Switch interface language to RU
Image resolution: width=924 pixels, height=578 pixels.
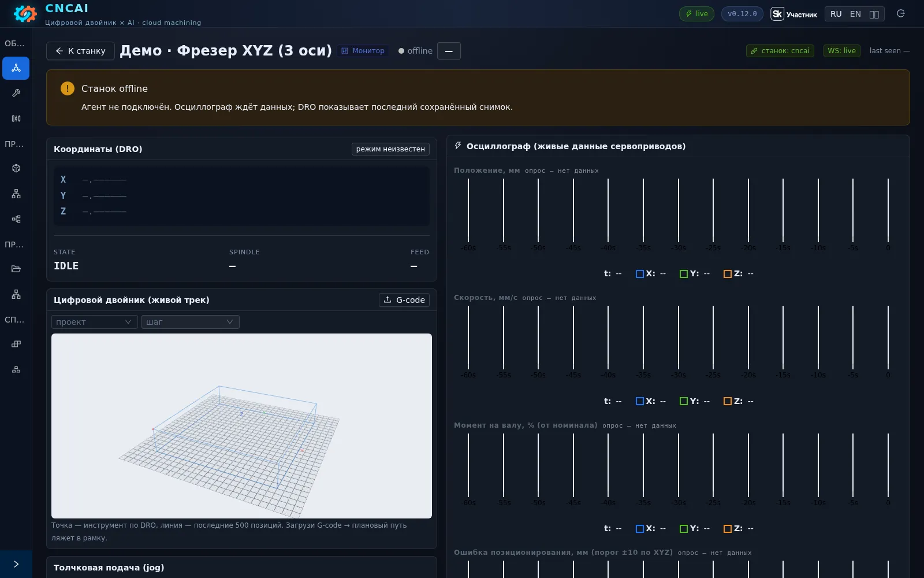836,14
